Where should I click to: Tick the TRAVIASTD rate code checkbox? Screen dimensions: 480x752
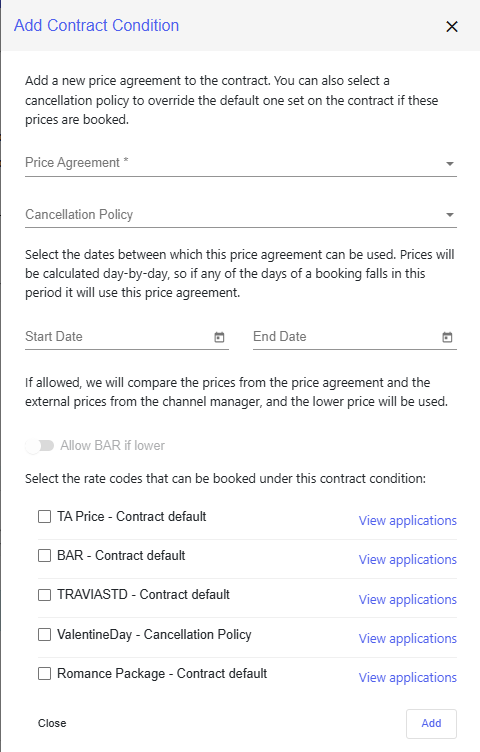45,595
